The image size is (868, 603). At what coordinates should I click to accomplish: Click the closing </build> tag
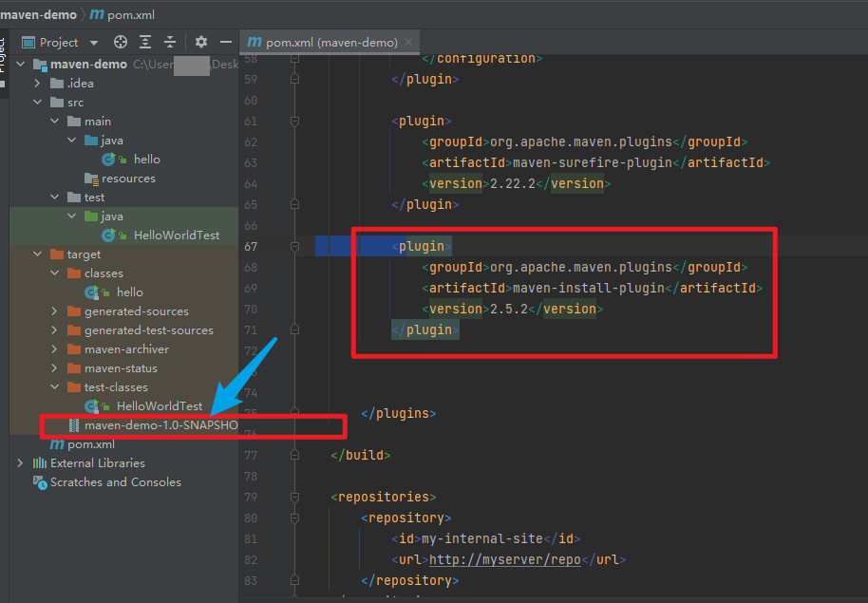point(360,455)
